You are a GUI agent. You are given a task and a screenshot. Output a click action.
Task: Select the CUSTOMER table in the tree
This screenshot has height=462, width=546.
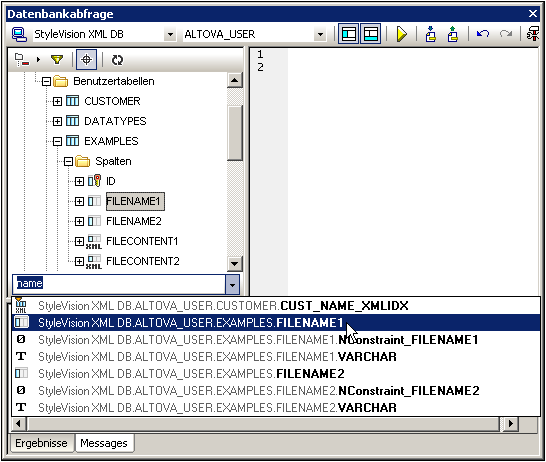(112, 101)
